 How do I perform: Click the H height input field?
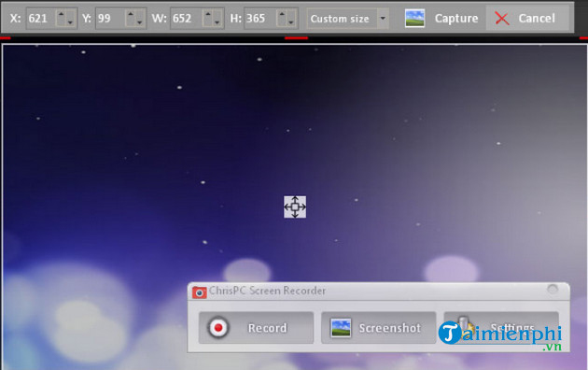[260, 19]
